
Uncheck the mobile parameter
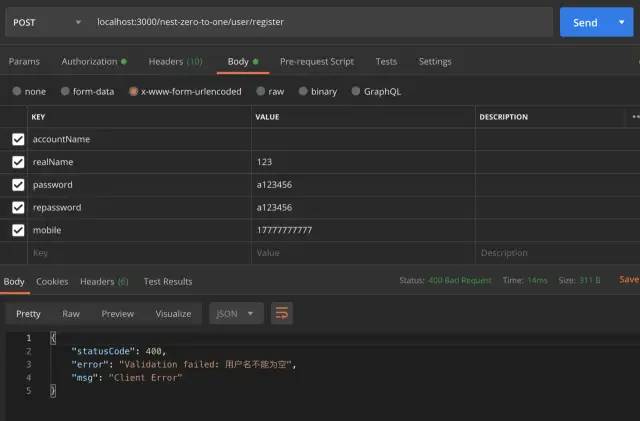[x=18, y=230]
